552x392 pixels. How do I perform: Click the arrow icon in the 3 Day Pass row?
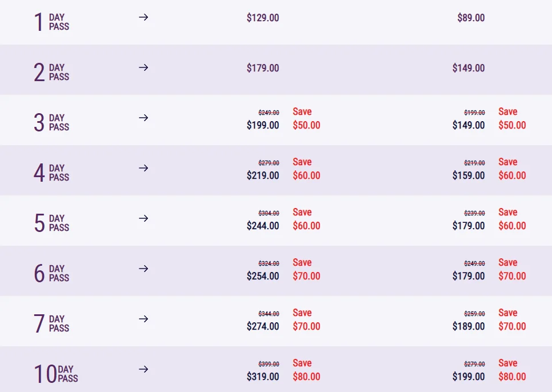[x=143, y=118]
